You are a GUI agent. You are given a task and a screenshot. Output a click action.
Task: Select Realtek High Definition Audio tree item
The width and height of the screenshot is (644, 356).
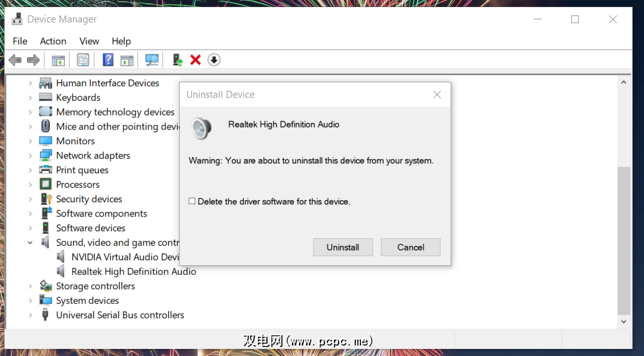click(x=133, y=272)
